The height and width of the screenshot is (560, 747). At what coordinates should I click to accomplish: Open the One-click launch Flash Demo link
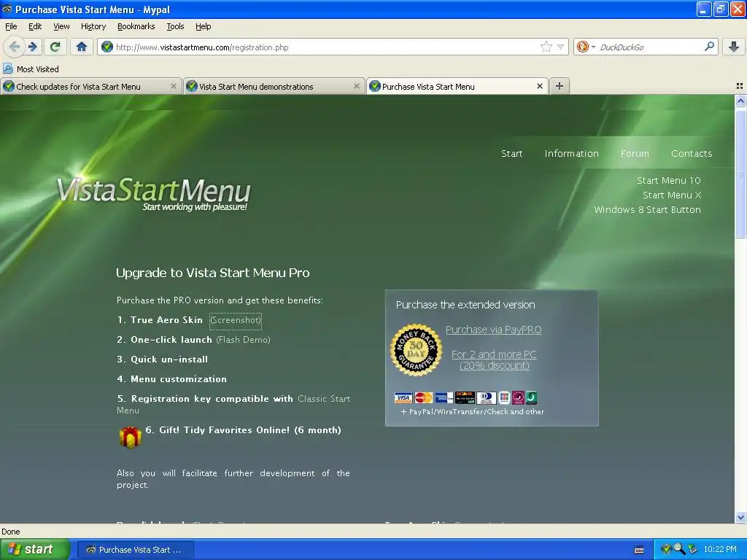pyautogui.click(x=243, y=340)
